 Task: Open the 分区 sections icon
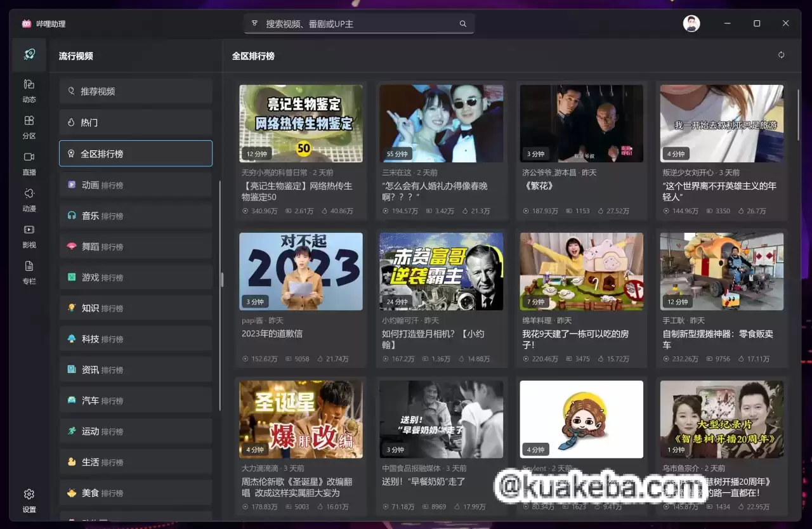[x=29, y=124]
